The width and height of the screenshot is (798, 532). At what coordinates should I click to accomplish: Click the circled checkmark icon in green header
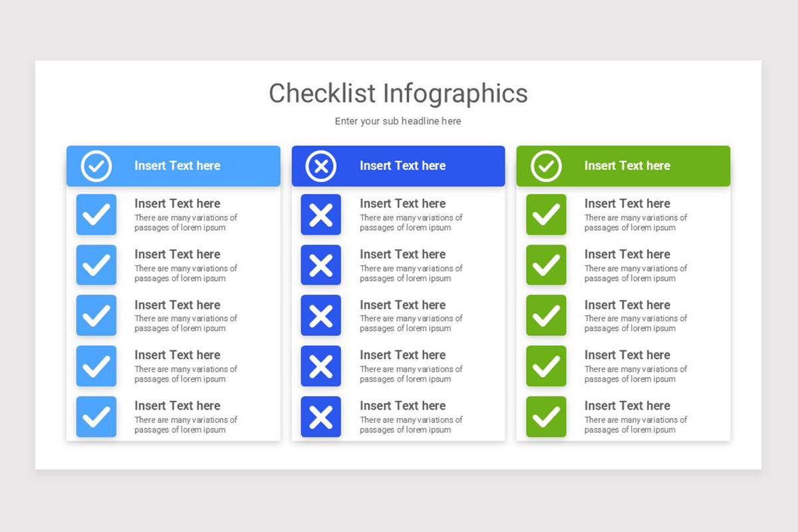tap(546, 166)
